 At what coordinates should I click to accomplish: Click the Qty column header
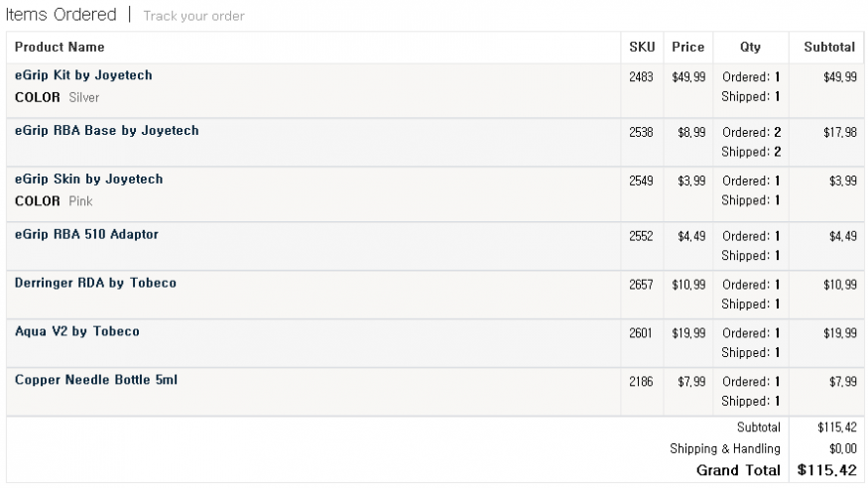pyautogui.click(x=751, y=47)
